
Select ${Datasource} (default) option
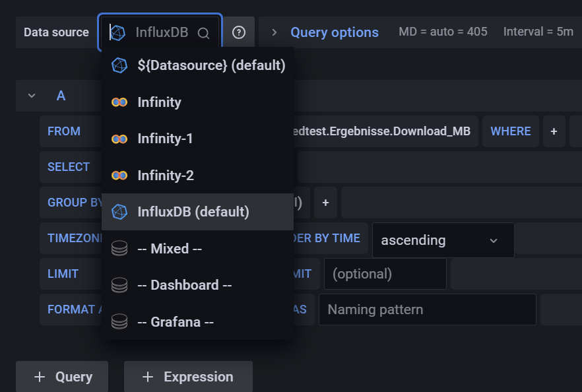click(x=211, y=65)
